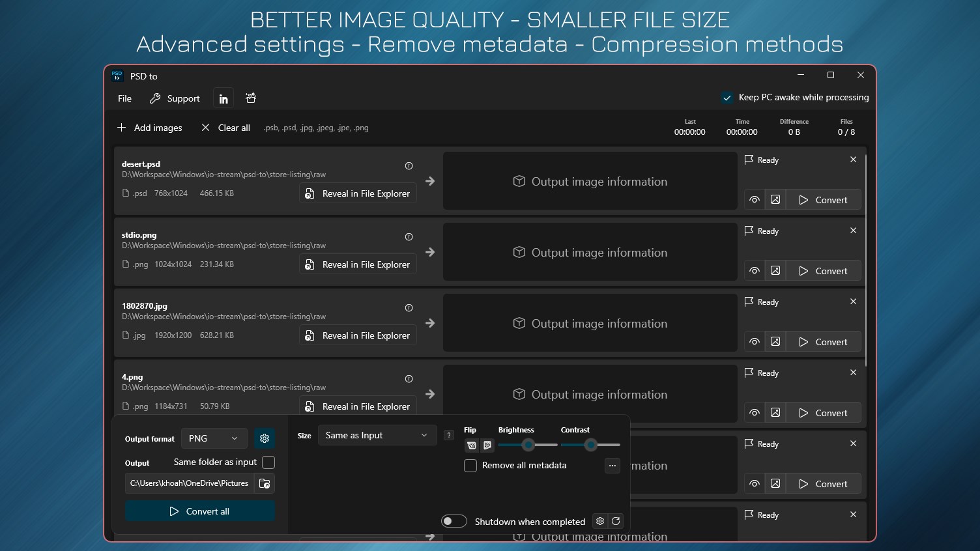
Task: Open PNG output format settings gear
Action: [x=265, y=438]
